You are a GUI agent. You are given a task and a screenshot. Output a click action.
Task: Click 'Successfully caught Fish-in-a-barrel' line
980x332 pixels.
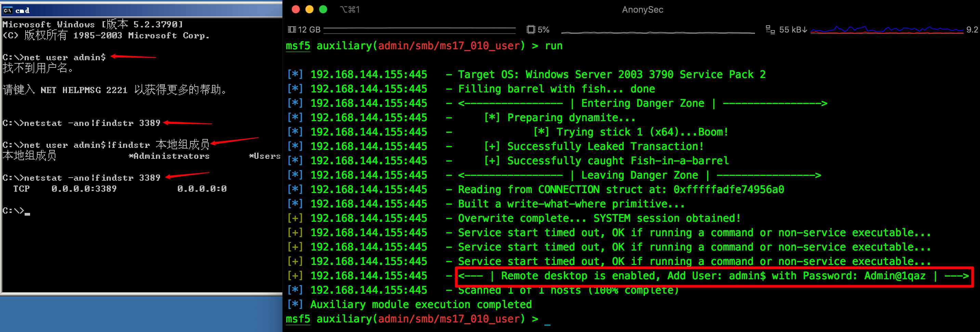click(x=606, y=161)
